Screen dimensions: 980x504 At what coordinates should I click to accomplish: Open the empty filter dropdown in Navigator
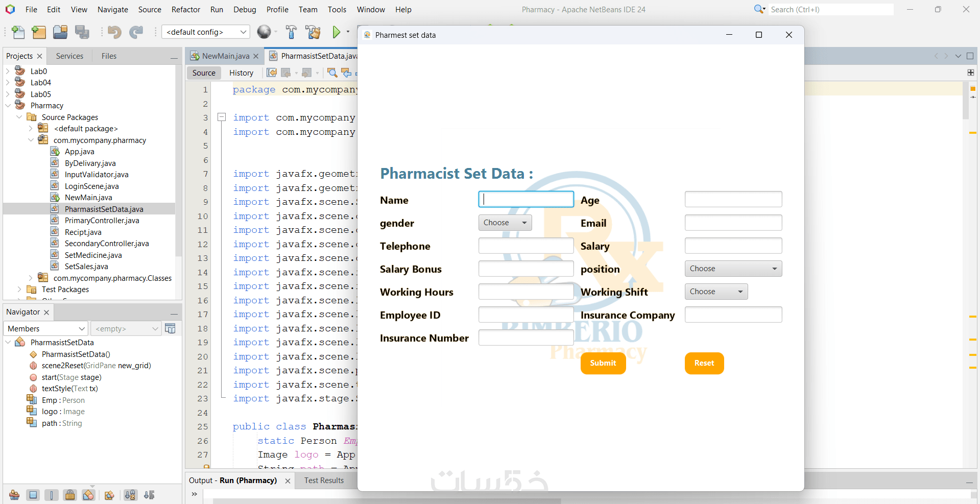tap(127, 328)
